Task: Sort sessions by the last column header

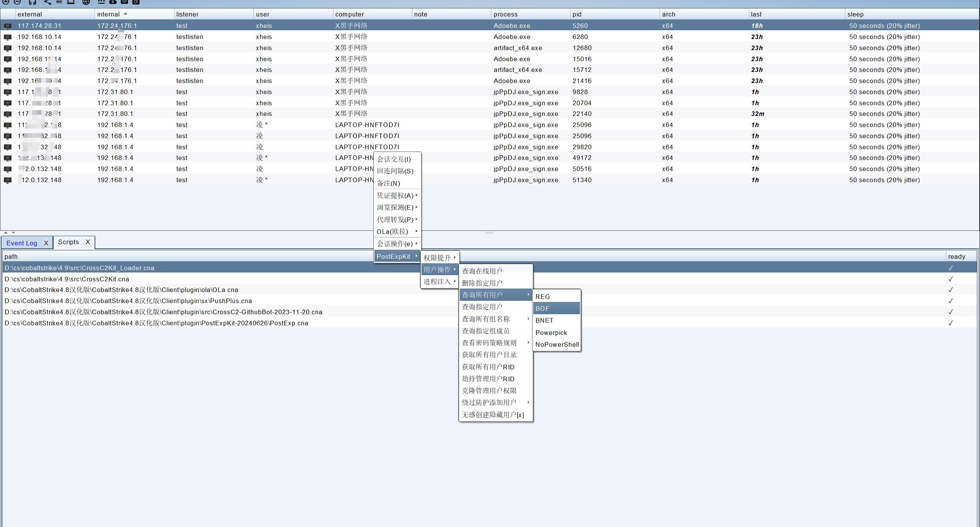Action: point(797,14)
